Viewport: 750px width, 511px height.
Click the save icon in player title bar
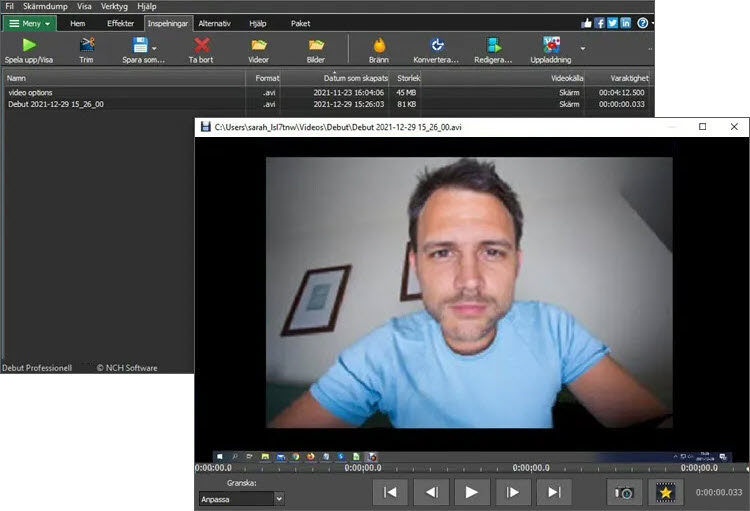point(206,127)
